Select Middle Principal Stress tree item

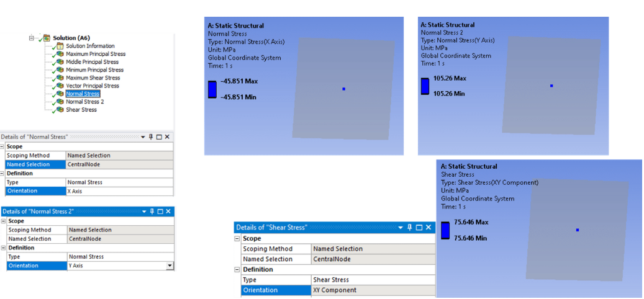click(92, 62)
